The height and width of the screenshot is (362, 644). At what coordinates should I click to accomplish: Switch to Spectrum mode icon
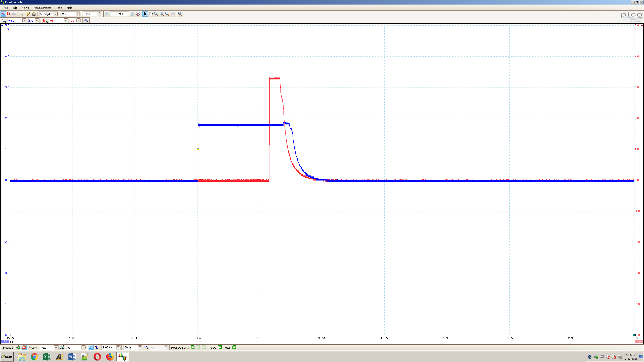click(x=14, y=14)
